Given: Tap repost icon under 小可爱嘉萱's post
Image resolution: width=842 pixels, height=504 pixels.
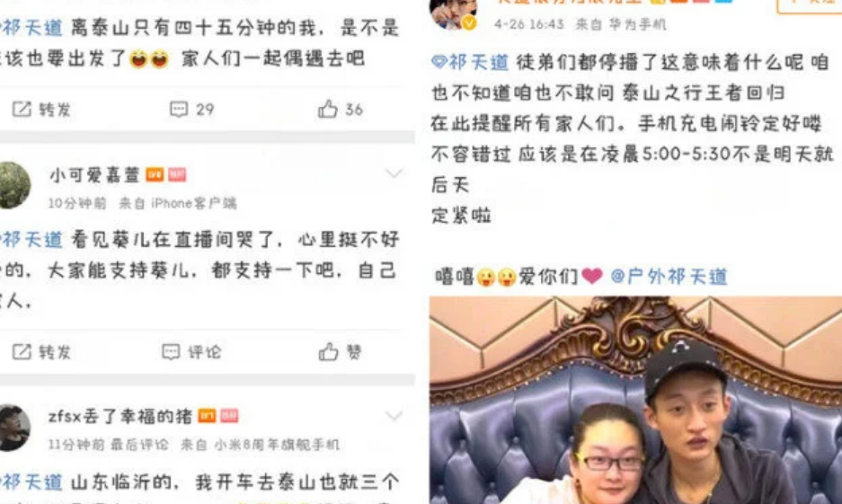Looking at the screenshot, I should tap(22, 352).
